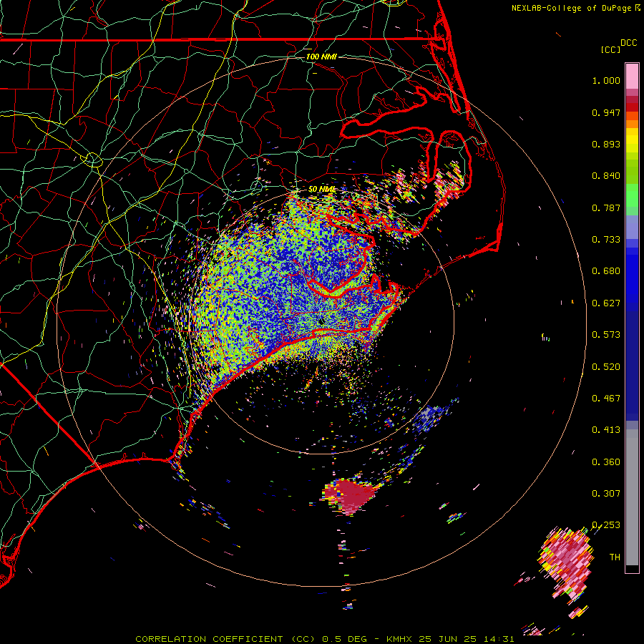
Task: Select the 0.360 scale value
Action: tap(606, 462)
